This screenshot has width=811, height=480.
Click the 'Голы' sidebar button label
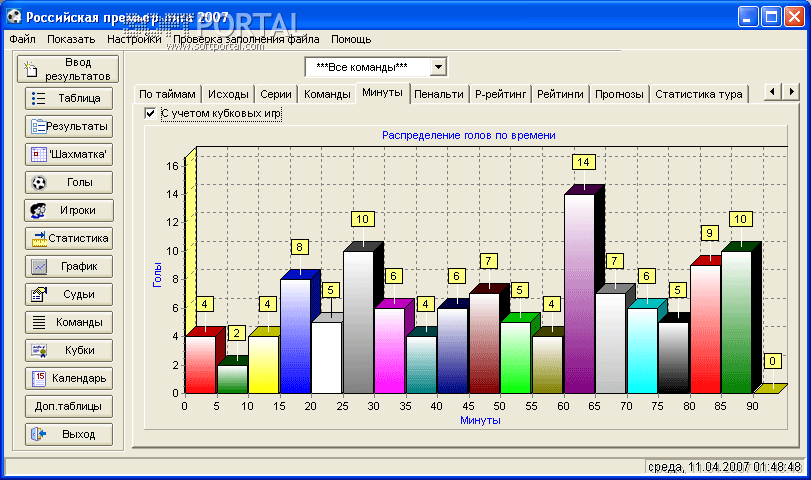(x=80, y=182)
